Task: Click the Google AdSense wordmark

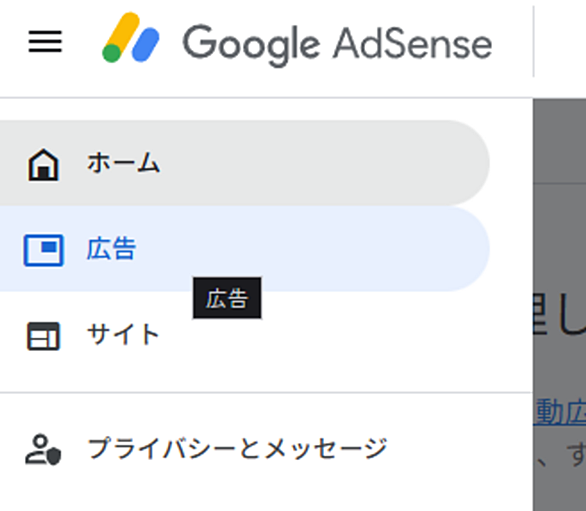Action: [x=337, y=45]
